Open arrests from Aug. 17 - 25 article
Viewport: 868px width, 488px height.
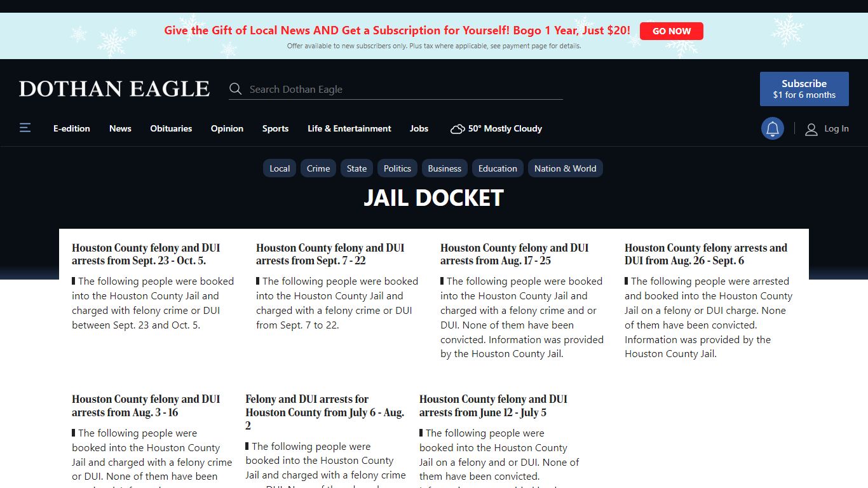point(515,254)
